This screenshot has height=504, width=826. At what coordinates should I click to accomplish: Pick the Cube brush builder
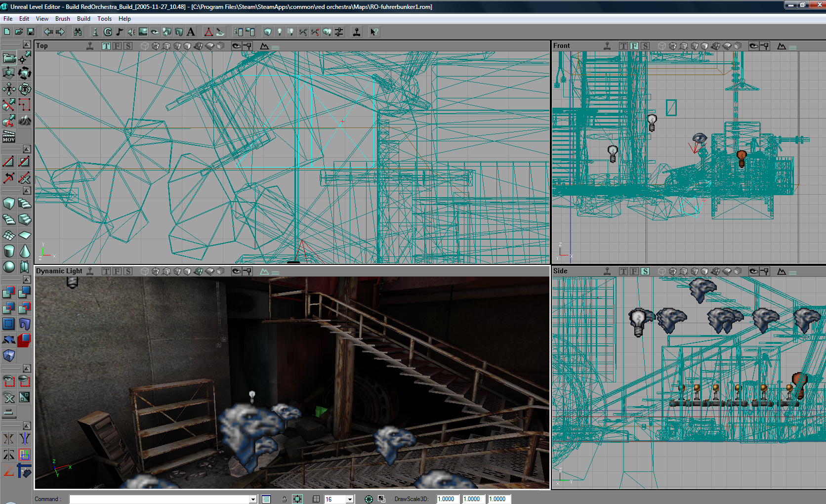9,204
